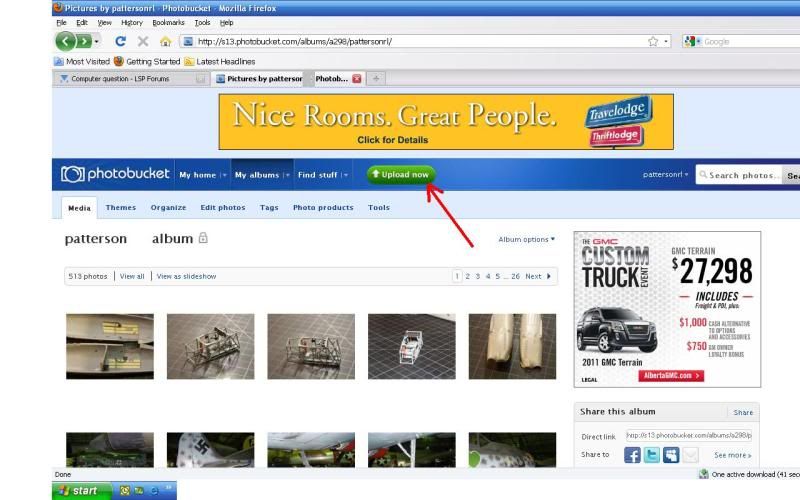Open the File menu
The height and width of the screenshot is (500, 800).
tap(61, 22)
